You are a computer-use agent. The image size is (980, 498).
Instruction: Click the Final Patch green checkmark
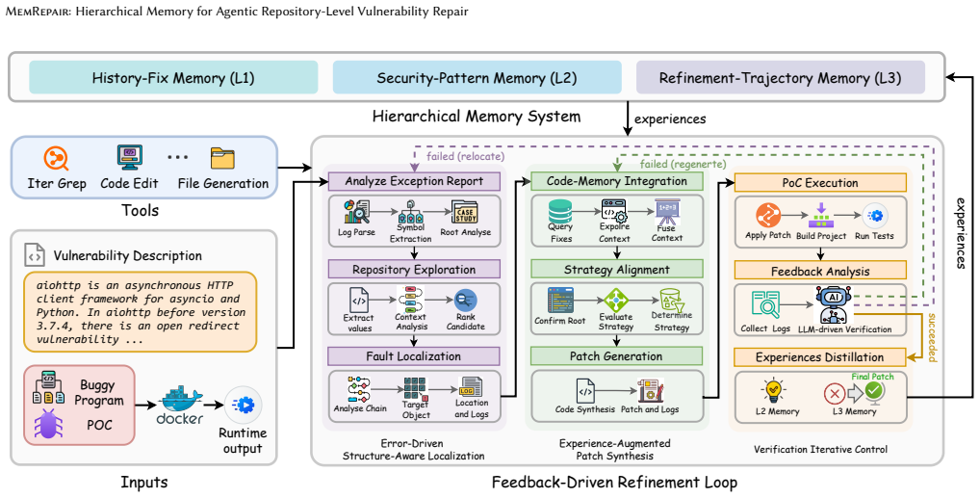pyautogui.click(x=875, y=391)
